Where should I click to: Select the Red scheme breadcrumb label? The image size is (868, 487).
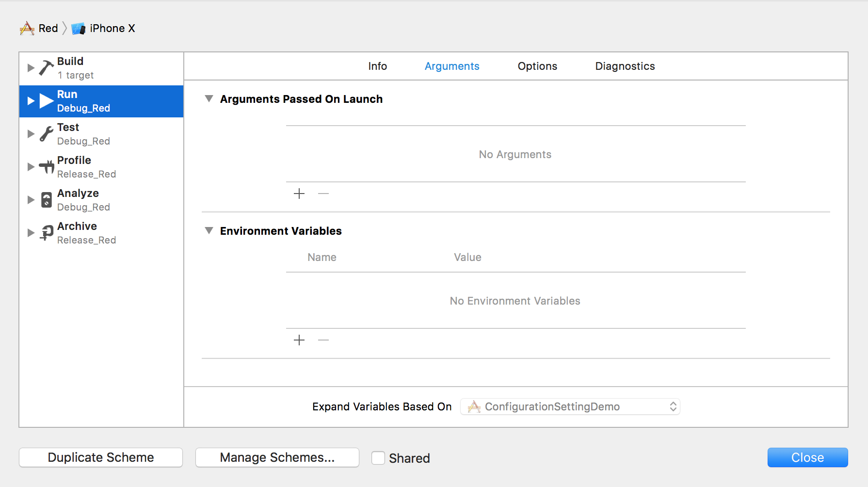[x=48, y=29]
